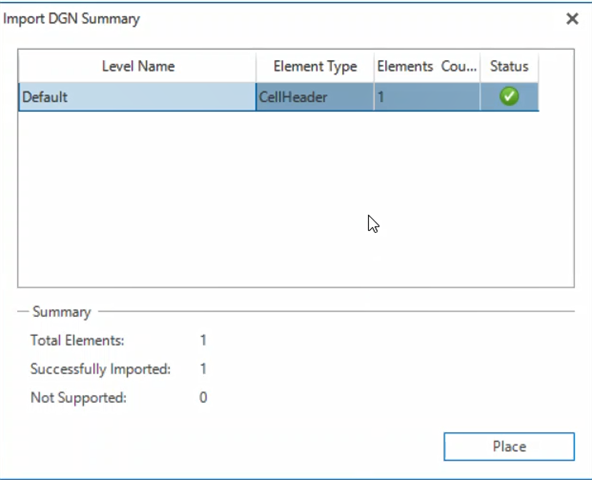The image size is (592, 480).
Task: Click the Elements Count column header
Action: click(x=427, y=66)
